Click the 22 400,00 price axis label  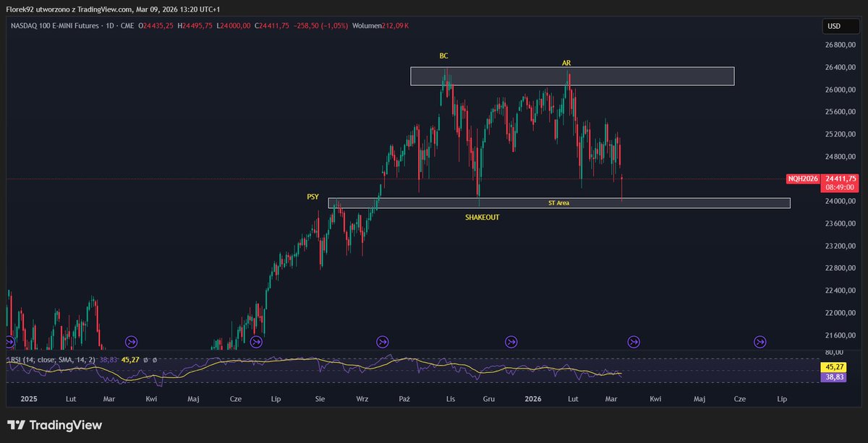841,291
